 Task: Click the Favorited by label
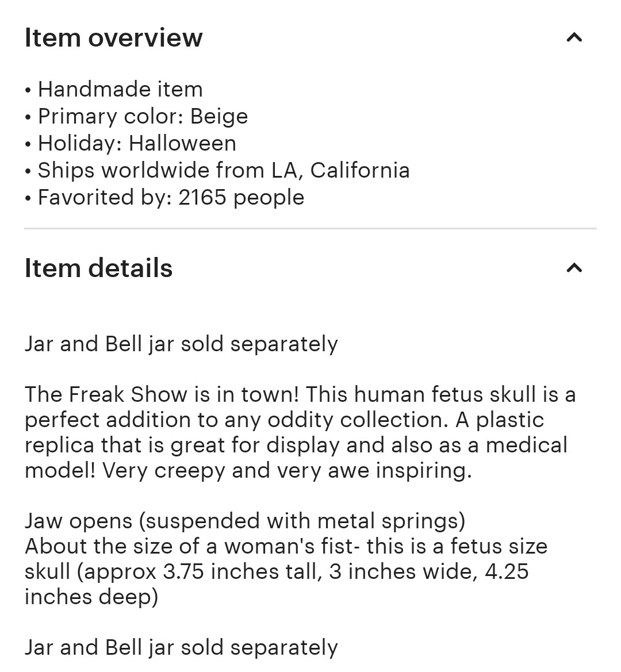coord(105,197)
